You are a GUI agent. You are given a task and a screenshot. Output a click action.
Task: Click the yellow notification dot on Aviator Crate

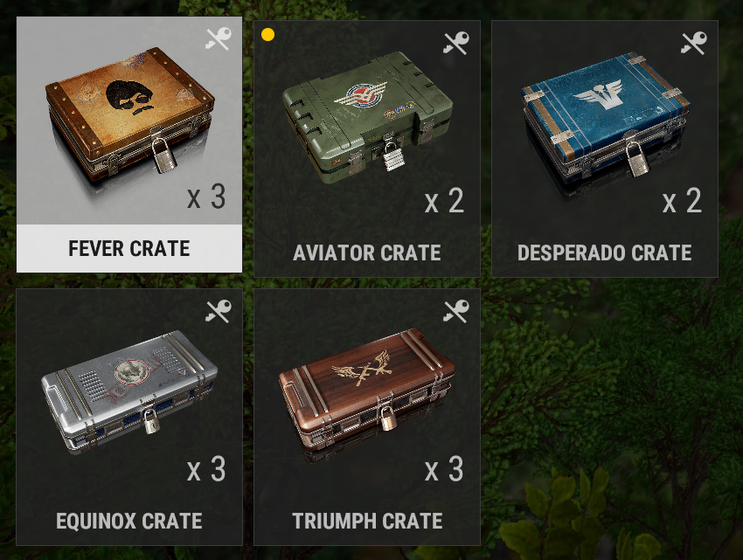(267, 35)
